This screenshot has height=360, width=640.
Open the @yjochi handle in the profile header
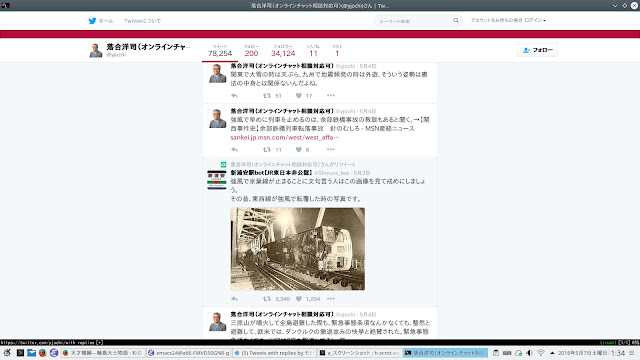[x=116, y=55]
